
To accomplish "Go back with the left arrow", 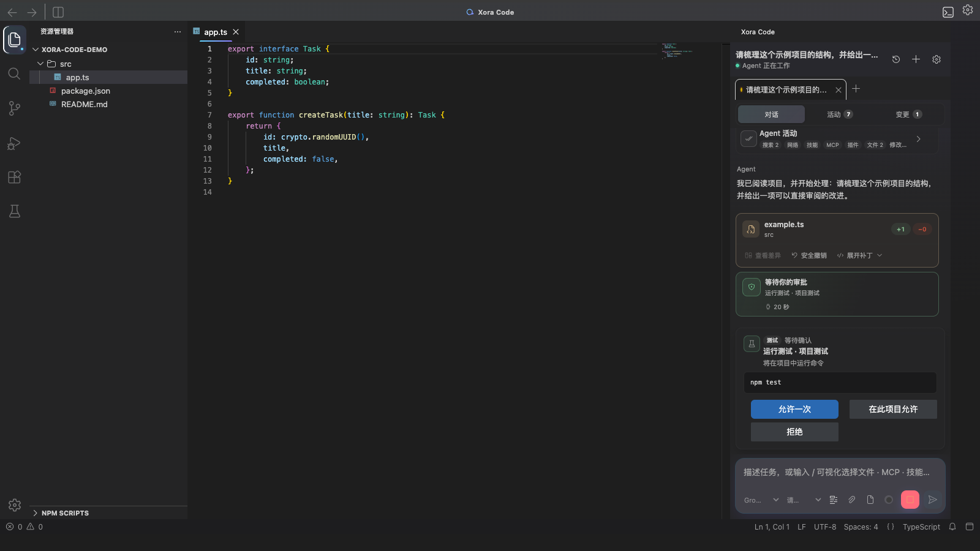I will click(12, 12).
